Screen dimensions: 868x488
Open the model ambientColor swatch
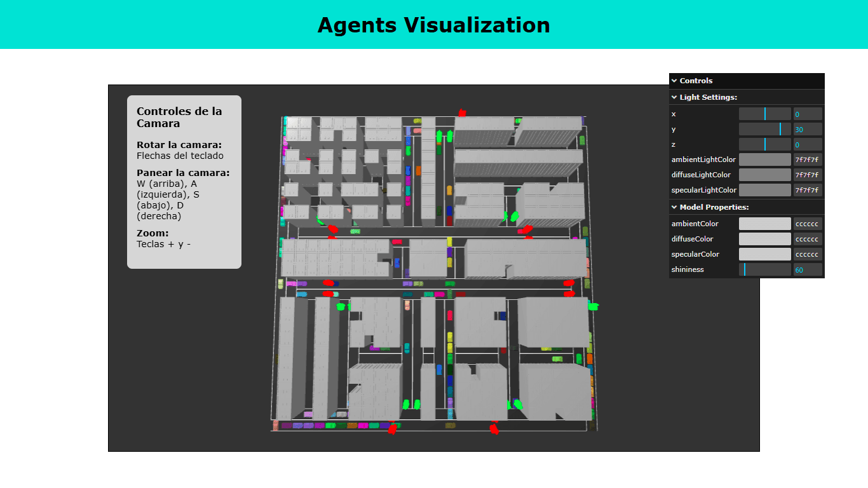click(765, 224)
